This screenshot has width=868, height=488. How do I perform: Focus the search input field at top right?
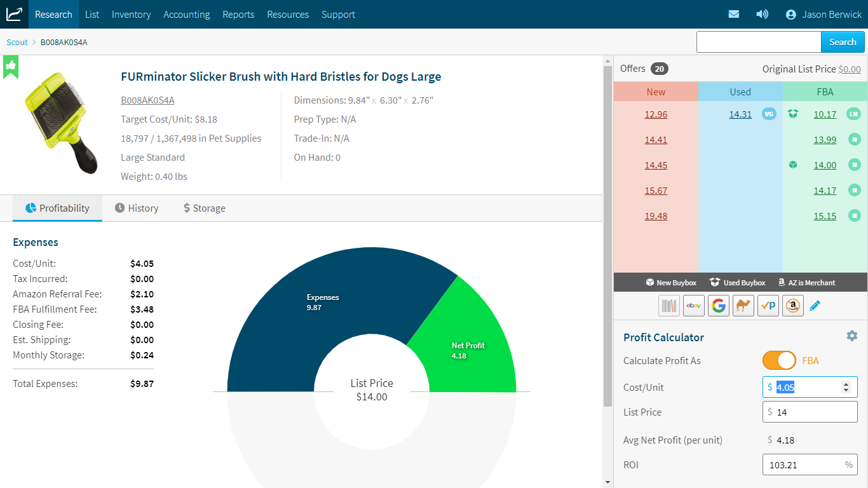pos(759,42)
